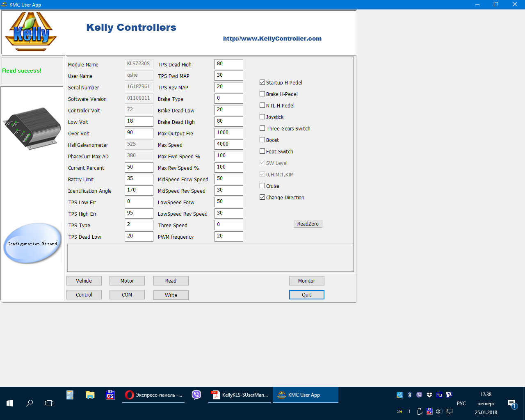Switch to KellyKLS-SUserMan PDF window
The width and height of the screenshot is (525, 420).
pyautogui.click(x=240, y=395)
